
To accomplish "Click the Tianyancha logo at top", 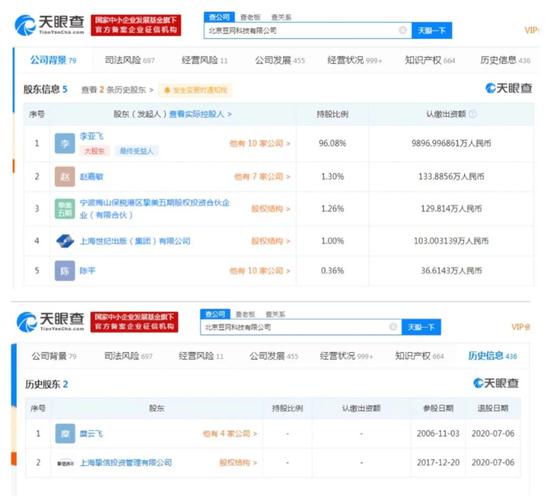I will click(x=49, y=25).
